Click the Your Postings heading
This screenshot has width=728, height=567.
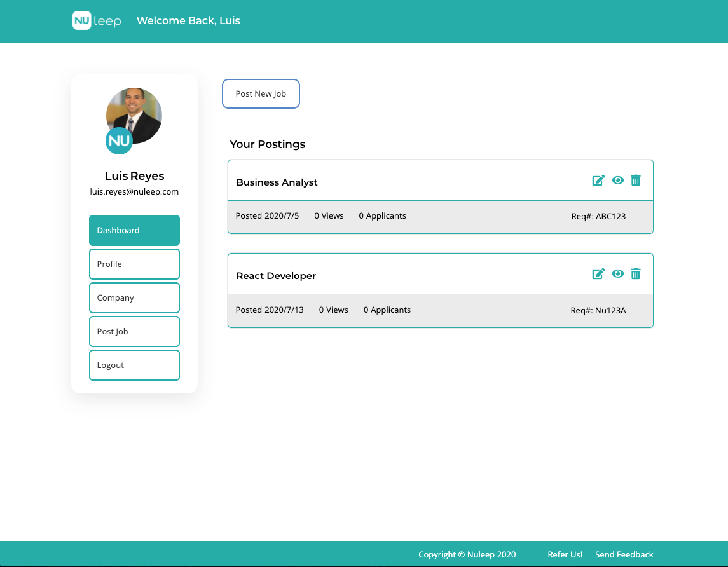pyautogui.click(x=268, y=144)
